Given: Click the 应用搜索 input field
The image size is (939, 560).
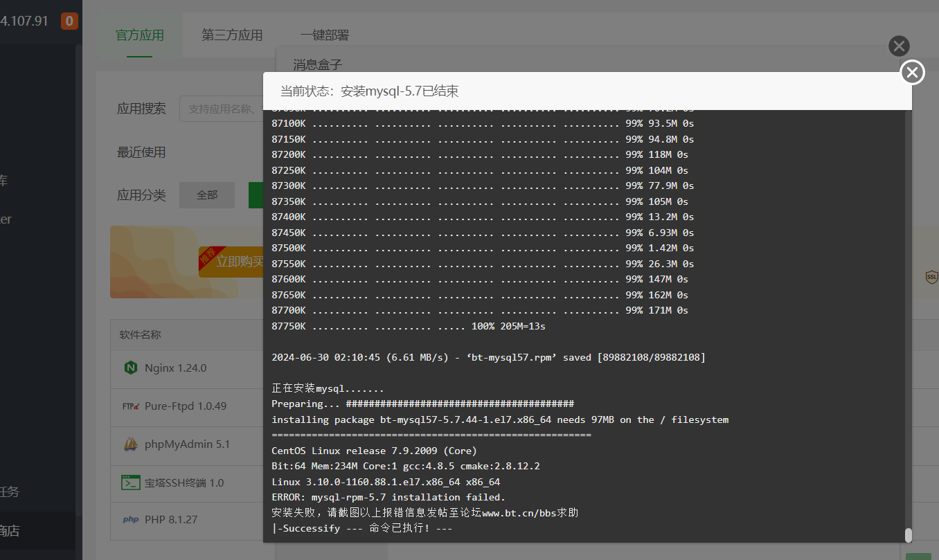Looking at the screenshot, I should coord(222,109).
